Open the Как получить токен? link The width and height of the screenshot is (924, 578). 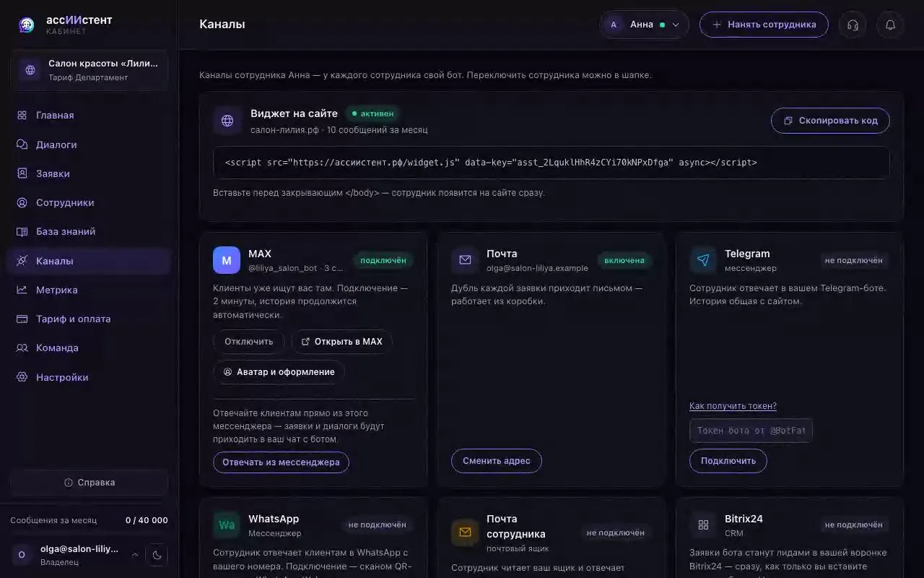733,406
